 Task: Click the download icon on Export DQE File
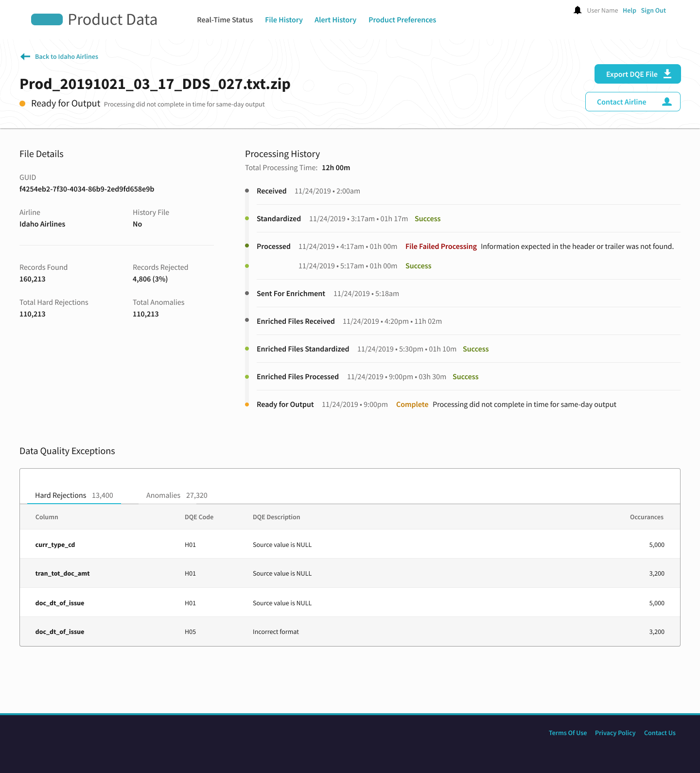tap(667, 74)
